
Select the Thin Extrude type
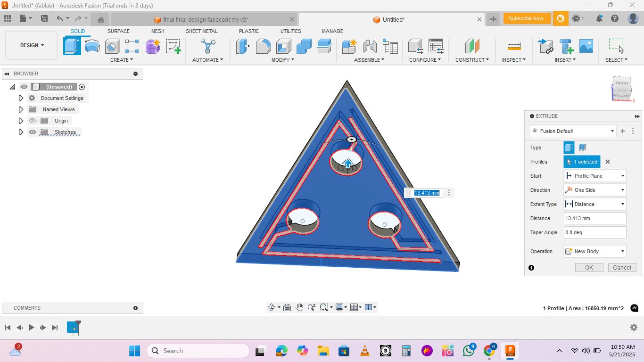(583, 148)
